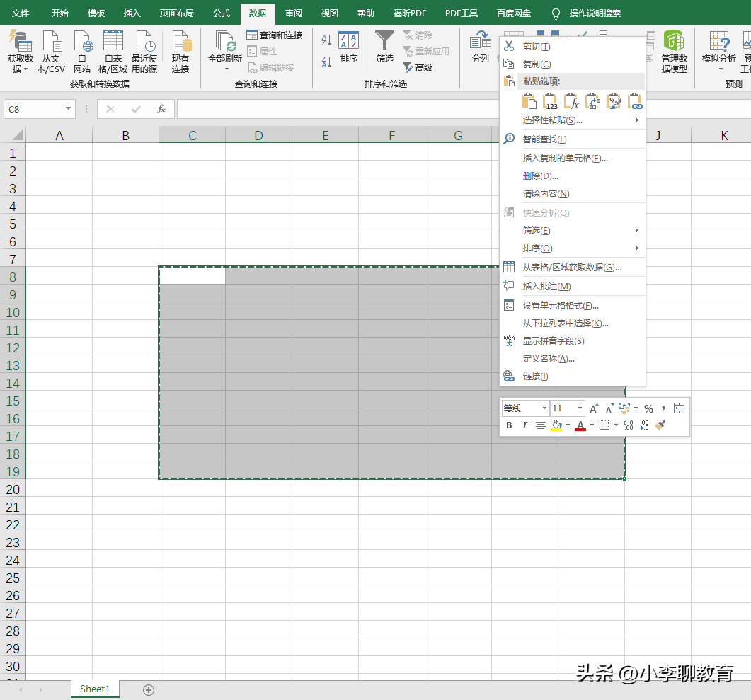The height and width of the screenshot is (700, 751).
Task: Switch to the 审阅 (Review) ribbon tab
Action: [294, 13]
